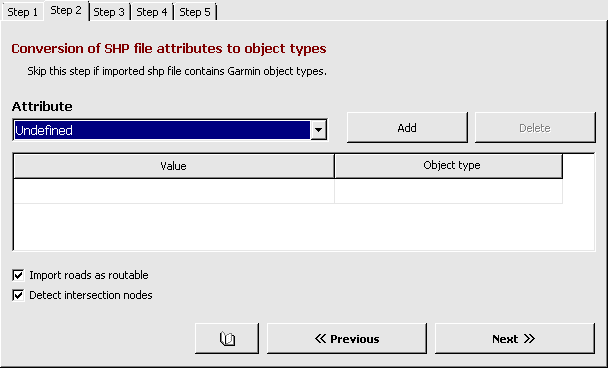This screenshot has height=368, width=608.
Task: Open the Step 4 tab
Action: 152,12
